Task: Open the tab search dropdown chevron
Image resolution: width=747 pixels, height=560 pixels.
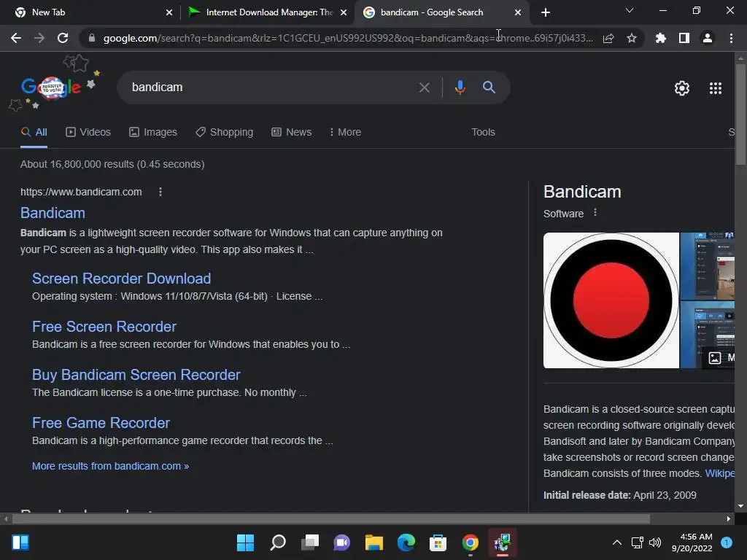Action: [x=630, y=10]
